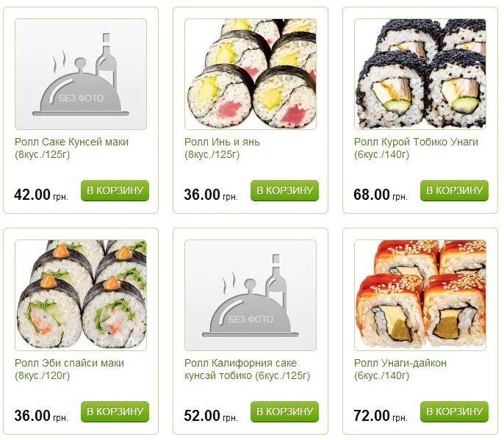Click the 68.00 грн. price
This screenshot has height=440, width=504.
[381, 195]
